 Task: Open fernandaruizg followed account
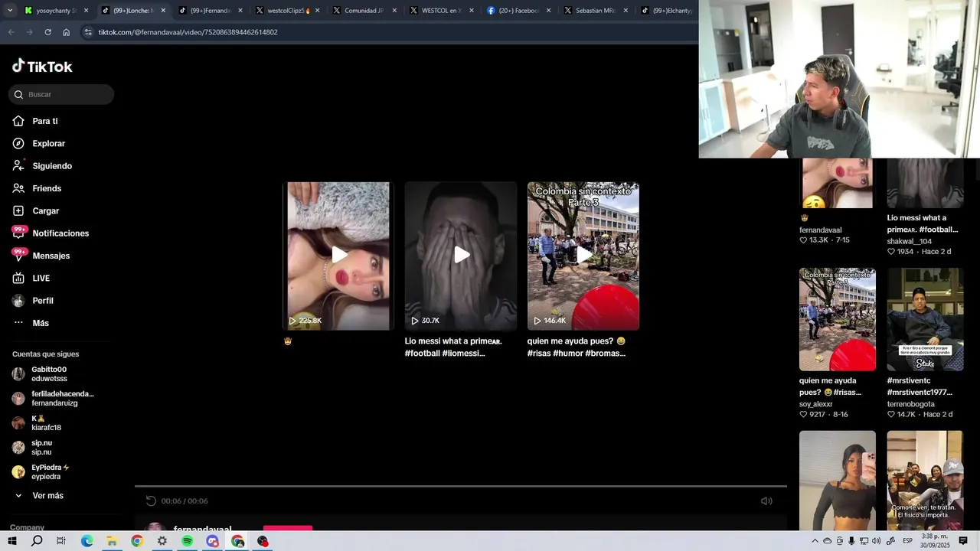pos(53,399)
